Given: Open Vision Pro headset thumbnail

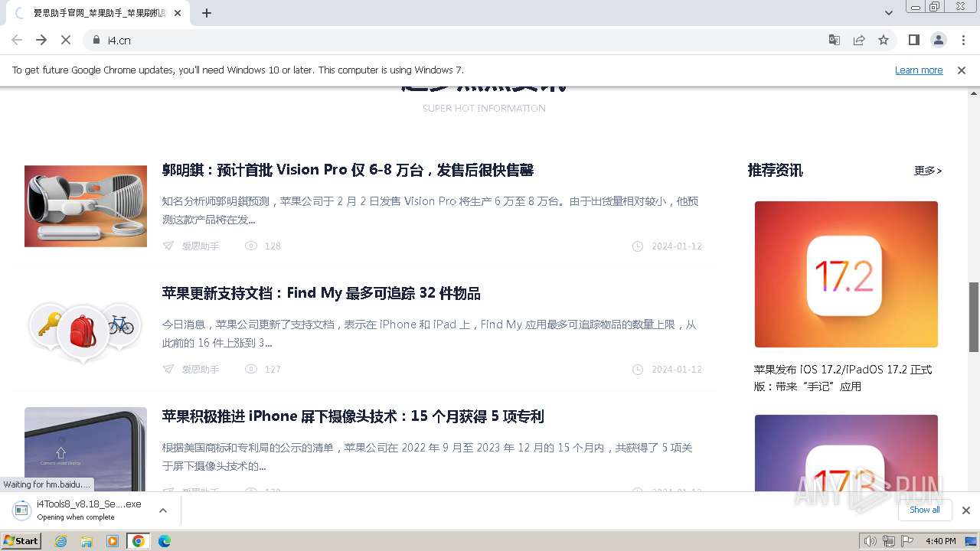Looking at the screenshot, I should pos(86,206).
